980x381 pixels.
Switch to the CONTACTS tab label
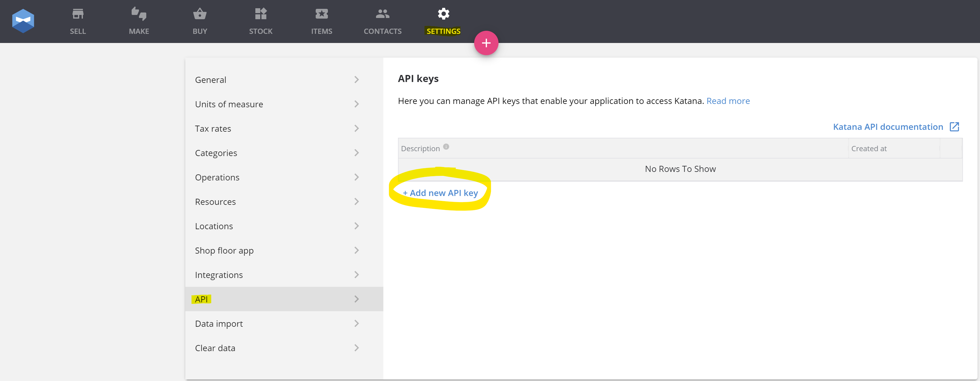point(382,31)
